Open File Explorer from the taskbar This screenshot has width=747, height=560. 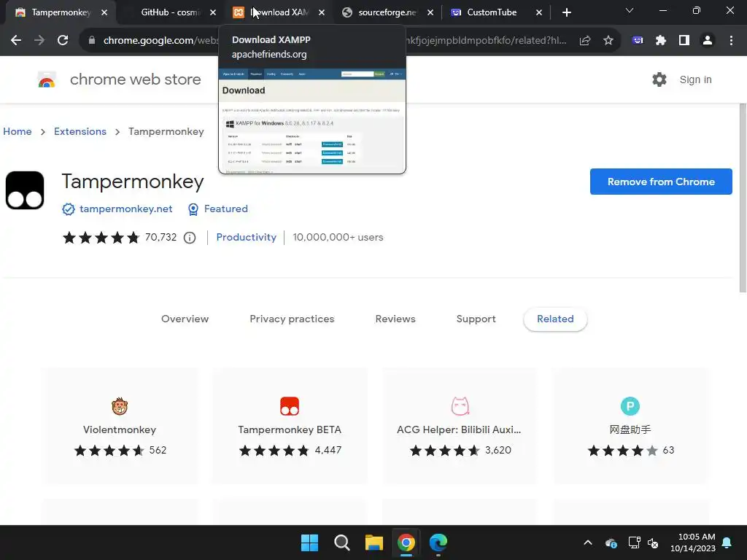pyautogui.click(x=374, y=542)
